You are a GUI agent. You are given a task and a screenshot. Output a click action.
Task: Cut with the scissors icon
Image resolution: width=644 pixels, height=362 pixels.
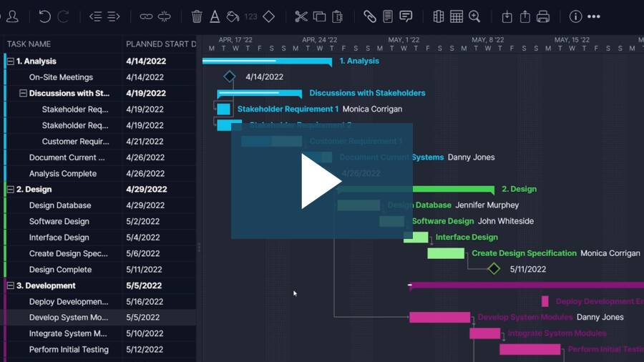click(301, 17)
